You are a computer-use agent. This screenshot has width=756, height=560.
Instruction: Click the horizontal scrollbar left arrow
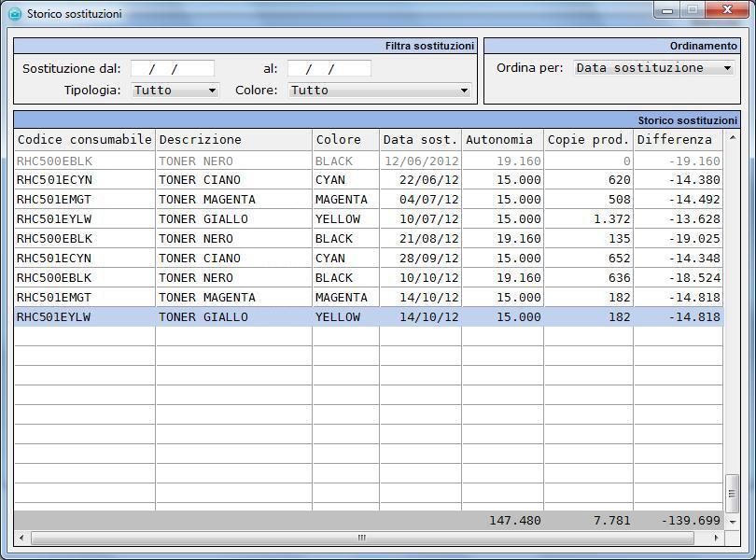pos(21,538)
